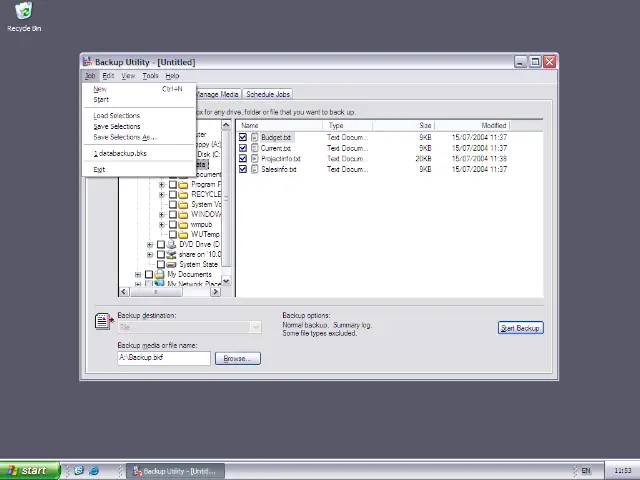Open the Backup destination dropdown

(256, 327)
